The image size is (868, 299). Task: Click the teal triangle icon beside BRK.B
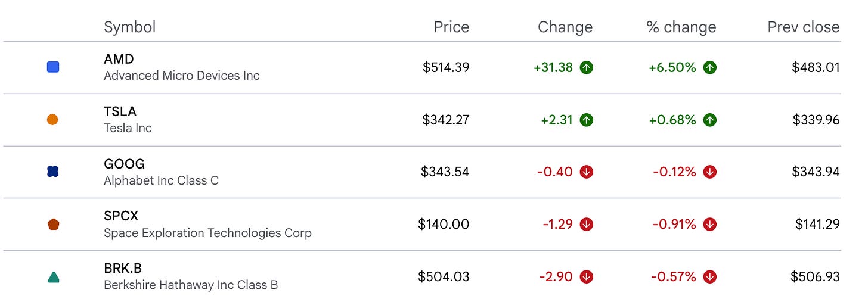[x=53, y=277]
